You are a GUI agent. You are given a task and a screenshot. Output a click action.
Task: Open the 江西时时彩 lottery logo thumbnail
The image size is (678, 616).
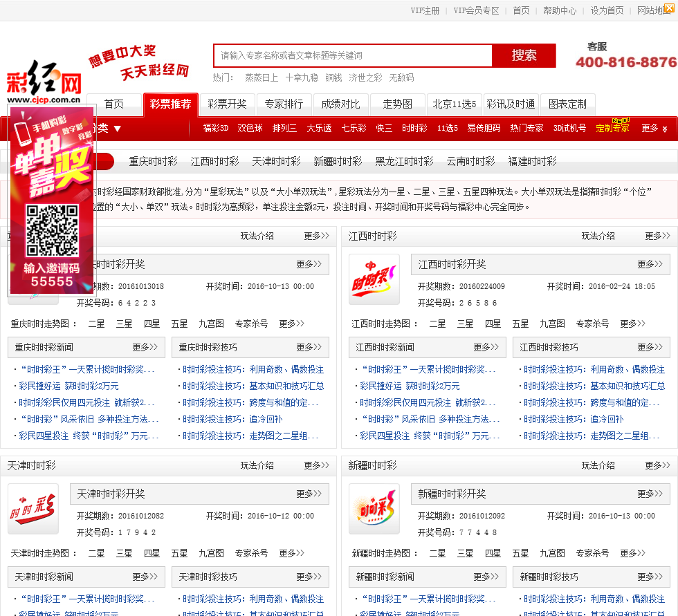pos(374,279)
